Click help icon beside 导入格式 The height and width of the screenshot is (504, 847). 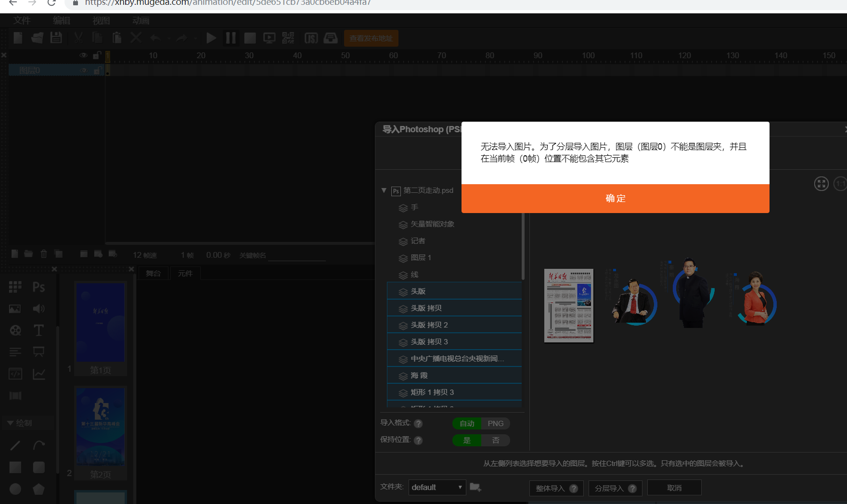(x=418, y=423)
